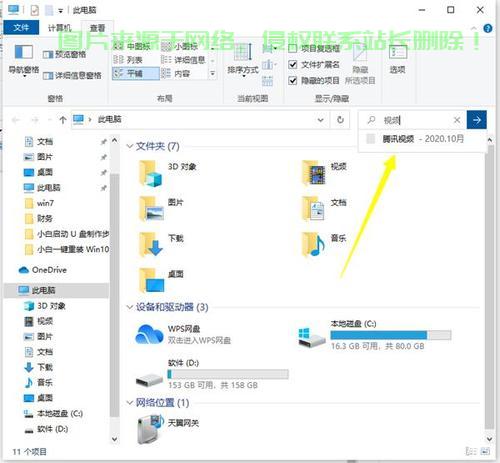Click the navigation pane scrollbar down arrow
Screen dimensions: 500x463
point(114,439)
